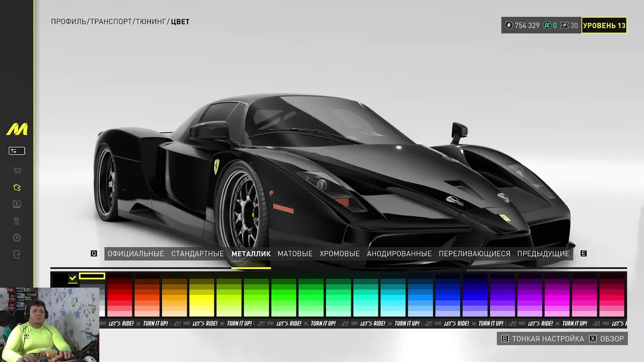Go to ТЮНИНГ in breadcrumb
Viewport: 644px width, 362px height.
pyautogui.click(x=151, y=22)
